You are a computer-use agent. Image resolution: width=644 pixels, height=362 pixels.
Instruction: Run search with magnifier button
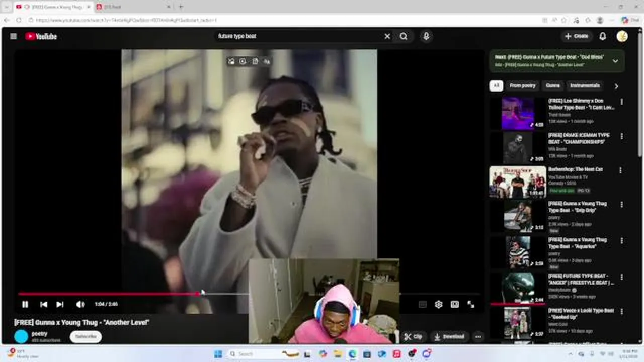tap(404, 36)
